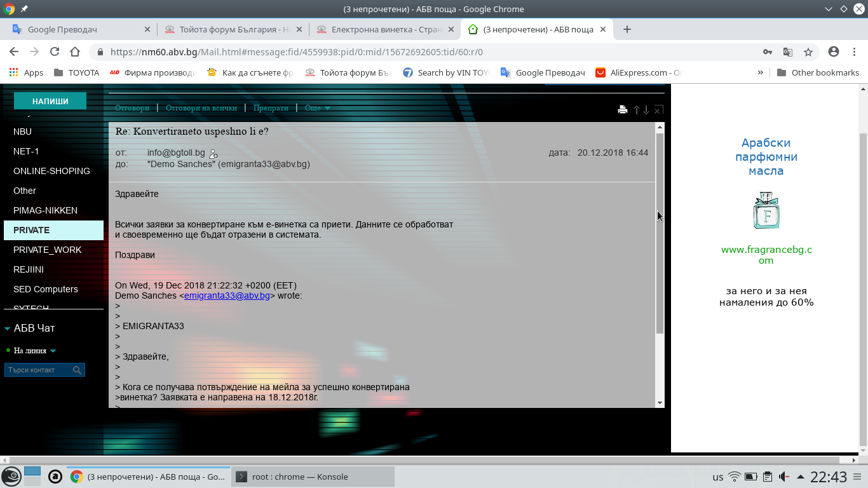
Task: Click the НАПИШИ compose button
Action: coord(50,101)
